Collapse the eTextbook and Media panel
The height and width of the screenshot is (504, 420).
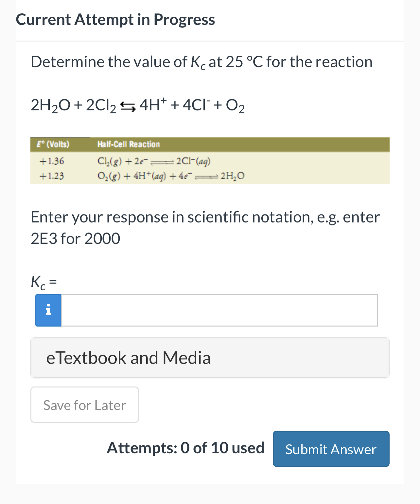pos(210,357)
